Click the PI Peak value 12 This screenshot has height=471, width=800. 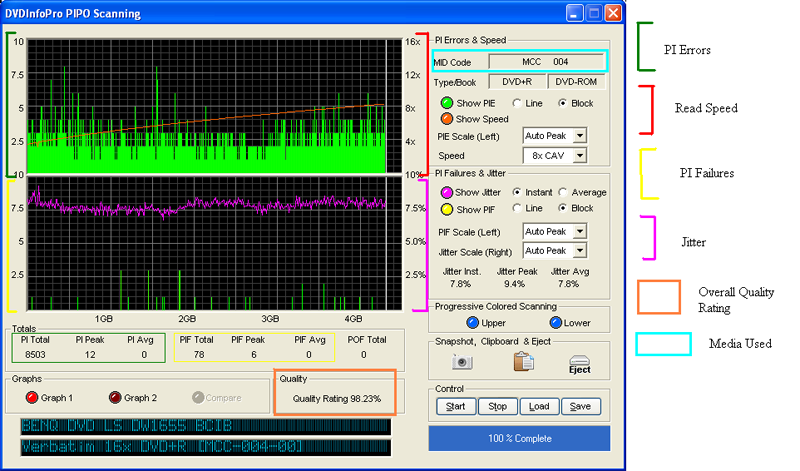pyautogui.click(x=90, y=355)
